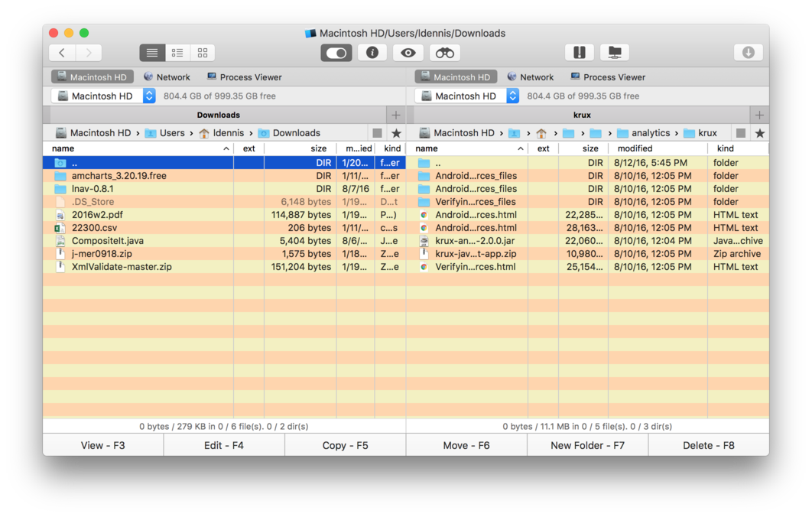Image resolution: width=812 pixels, height=517 pixels.
Task: Click the home icon in right breadcrumb
Action: 541,134
